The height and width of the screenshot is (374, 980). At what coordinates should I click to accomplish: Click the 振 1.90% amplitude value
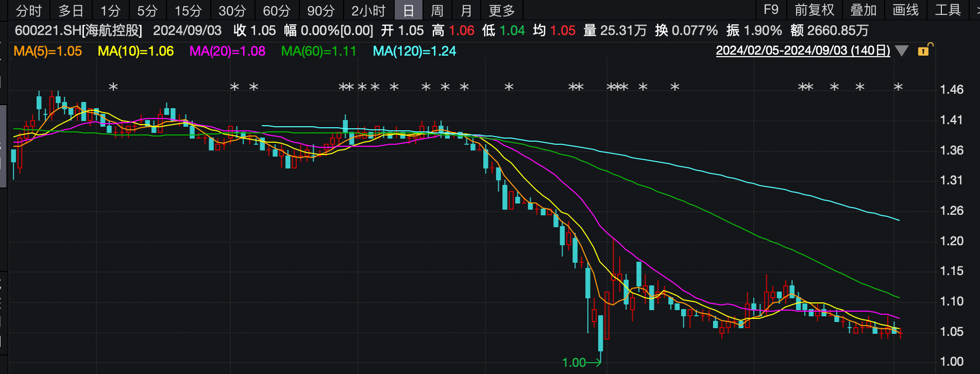pyautogui.click(x=754, y=30)
